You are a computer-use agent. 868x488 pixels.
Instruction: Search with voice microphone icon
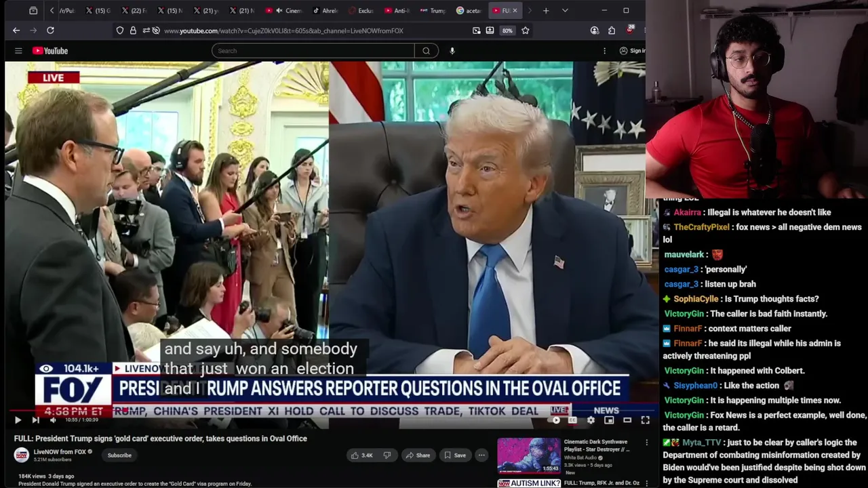pos(452,51)
